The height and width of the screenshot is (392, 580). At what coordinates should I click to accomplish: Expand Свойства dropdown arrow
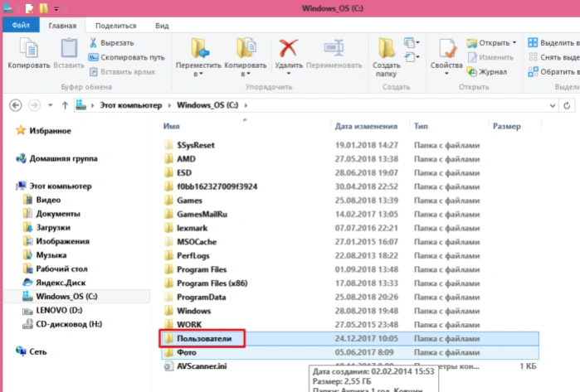click(446, 73)
